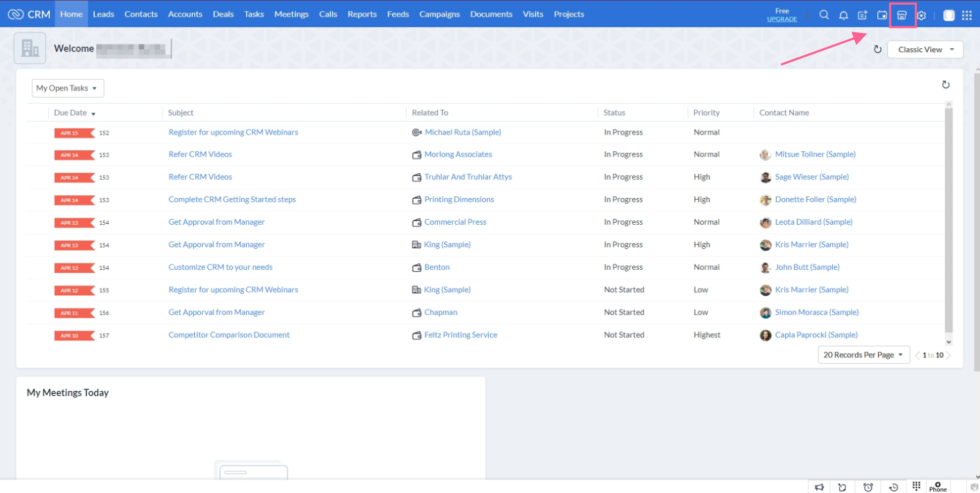The image size is (980, 493).
Task: Open the Classic View dropdown
Action: pos(925,49)
